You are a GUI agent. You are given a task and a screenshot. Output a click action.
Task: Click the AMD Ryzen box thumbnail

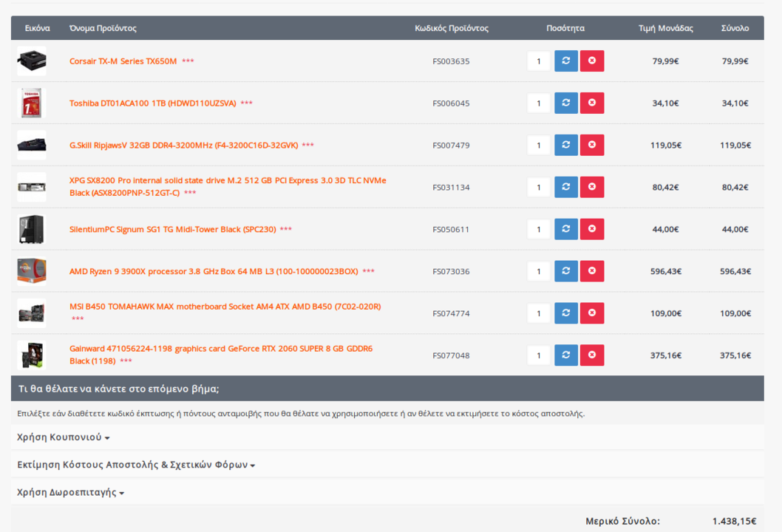pyautogui.click(x=32, y=271)
